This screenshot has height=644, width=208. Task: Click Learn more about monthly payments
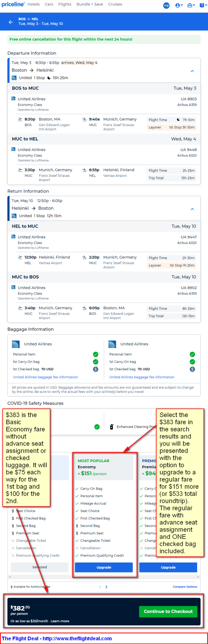[60, 621]
